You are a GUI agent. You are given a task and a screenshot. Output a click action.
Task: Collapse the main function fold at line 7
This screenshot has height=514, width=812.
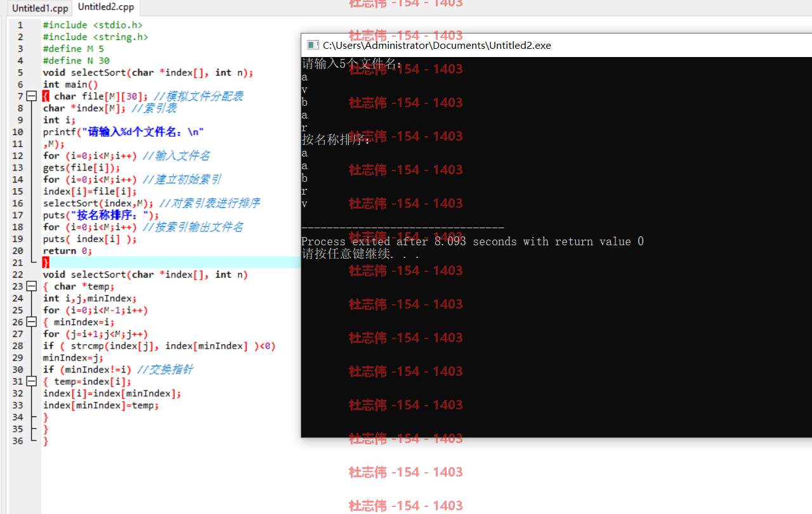[x=31, y=96]
